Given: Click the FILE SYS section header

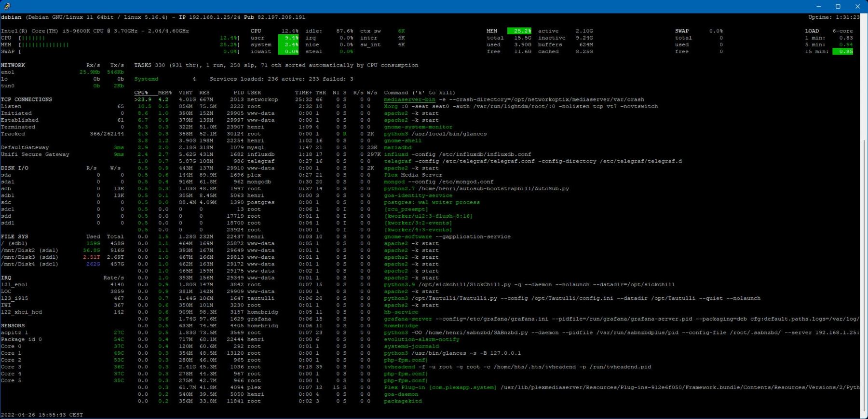Looking at the screenshot, I should pyautogui.click(x=14, y=237).
